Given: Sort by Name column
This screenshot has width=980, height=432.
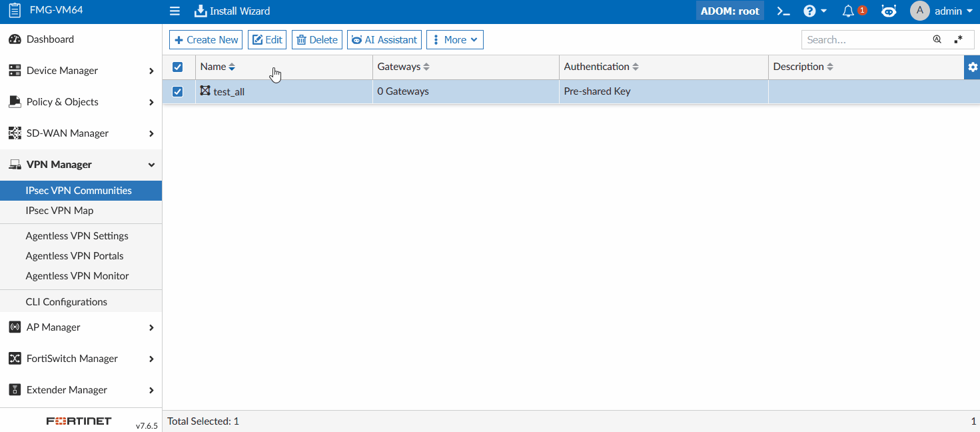Looking at the screenshot, I should point(218,67).
